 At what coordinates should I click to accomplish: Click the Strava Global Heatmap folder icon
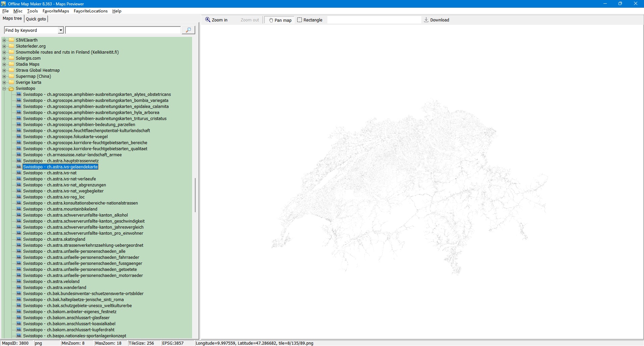click(x=11, y=70)
